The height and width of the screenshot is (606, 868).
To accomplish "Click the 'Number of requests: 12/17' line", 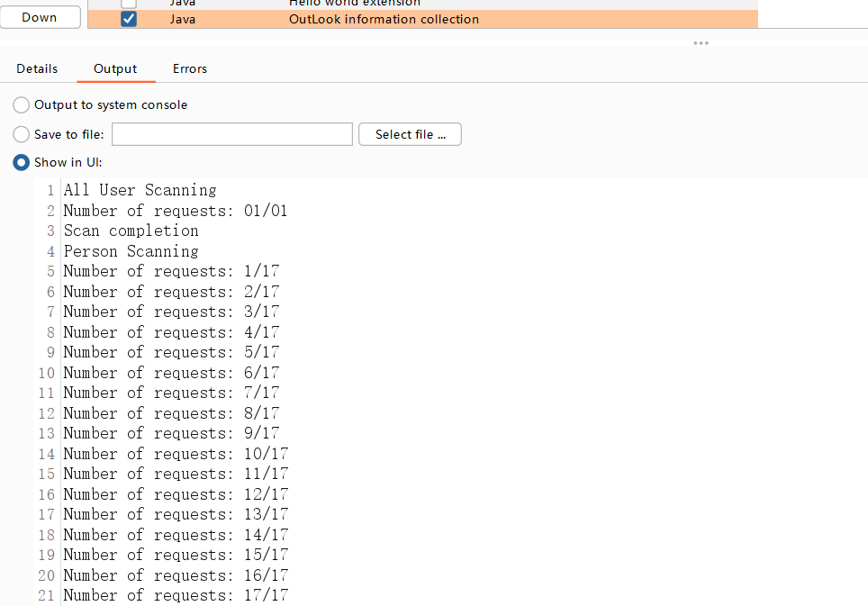I will pos(176,494).
